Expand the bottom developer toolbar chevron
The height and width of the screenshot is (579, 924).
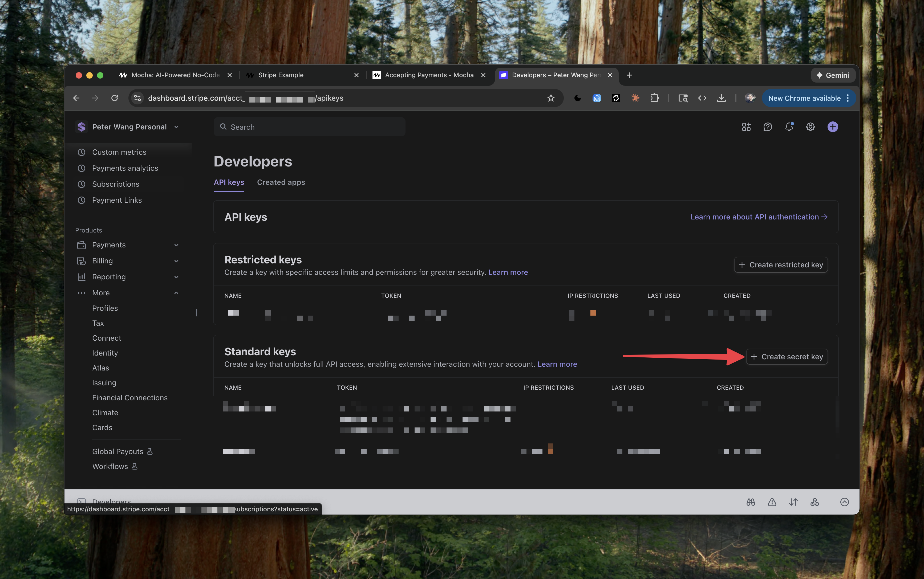(x=844, y=502)
